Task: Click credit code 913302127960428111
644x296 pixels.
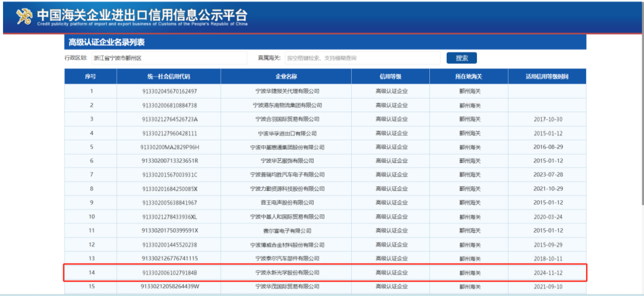Action: click(x=169, y=133)
